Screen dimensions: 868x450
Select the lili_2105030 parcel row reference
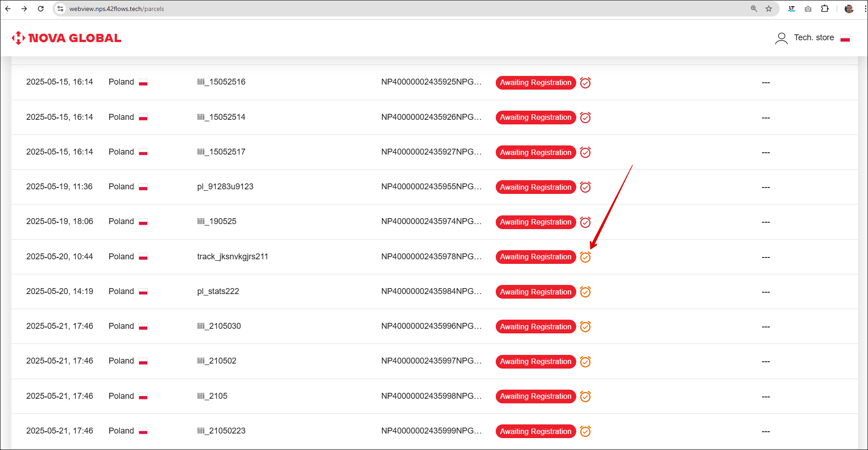(219, 326)
